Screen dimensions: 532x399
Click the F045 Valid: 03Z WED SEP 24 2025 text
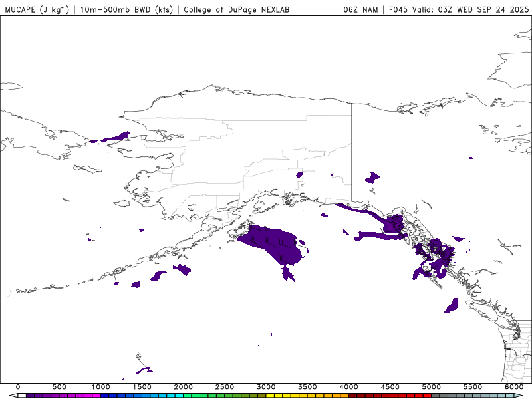point(459,9)
